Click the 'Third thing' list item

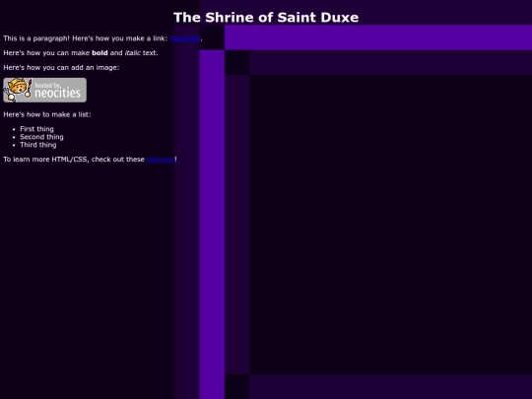coord(38,145)
